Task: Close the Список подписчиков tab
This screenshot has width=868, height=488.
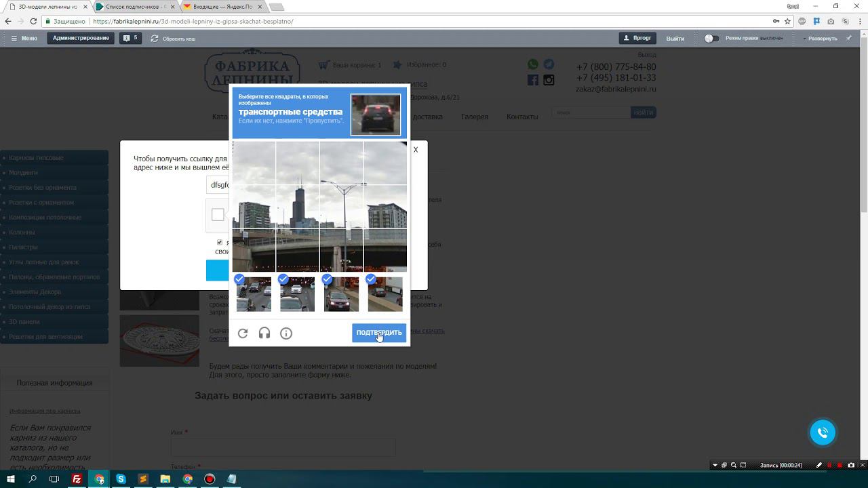Action: pos(172,7)
